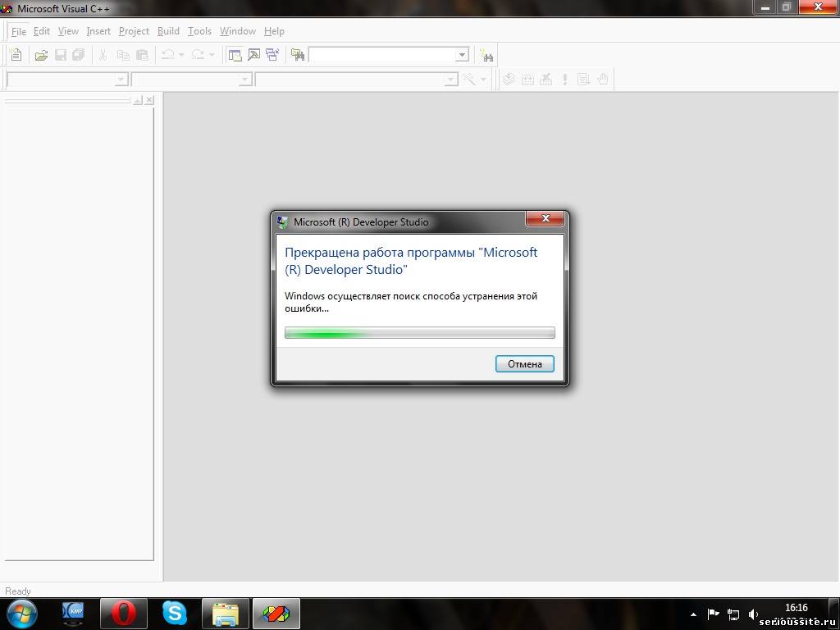Screen dimensions: 840x630
Task: Open Windows Explorer from the taskbar
Action: point(226,614)
